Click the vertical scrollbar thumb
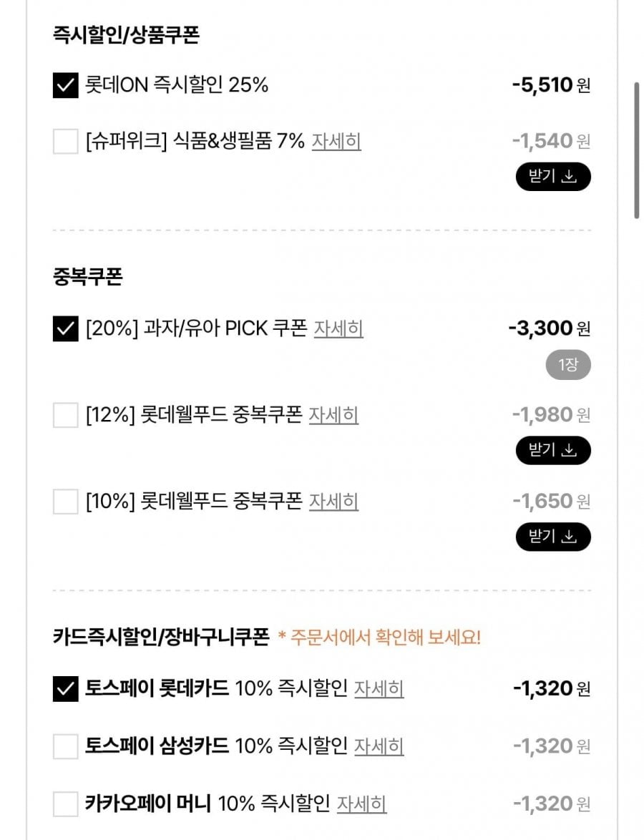The width and height of the screenshot is (644, 840). [636, 150]
